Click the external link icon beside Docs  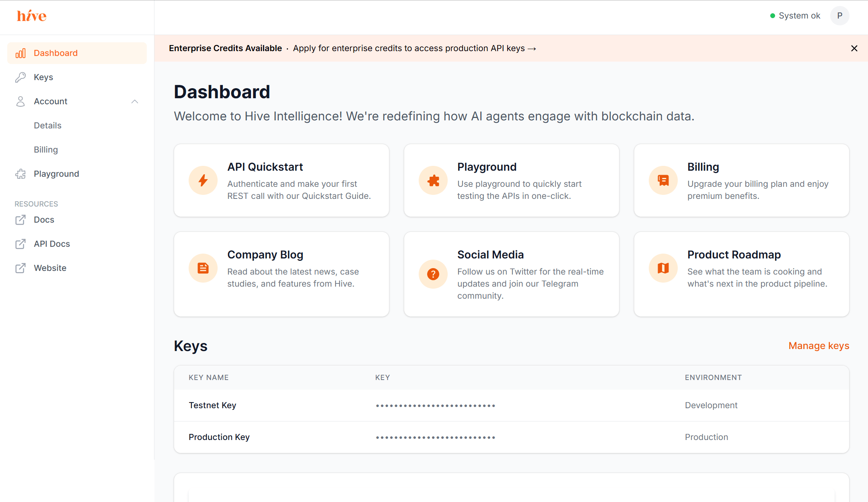tap(21, 220)
